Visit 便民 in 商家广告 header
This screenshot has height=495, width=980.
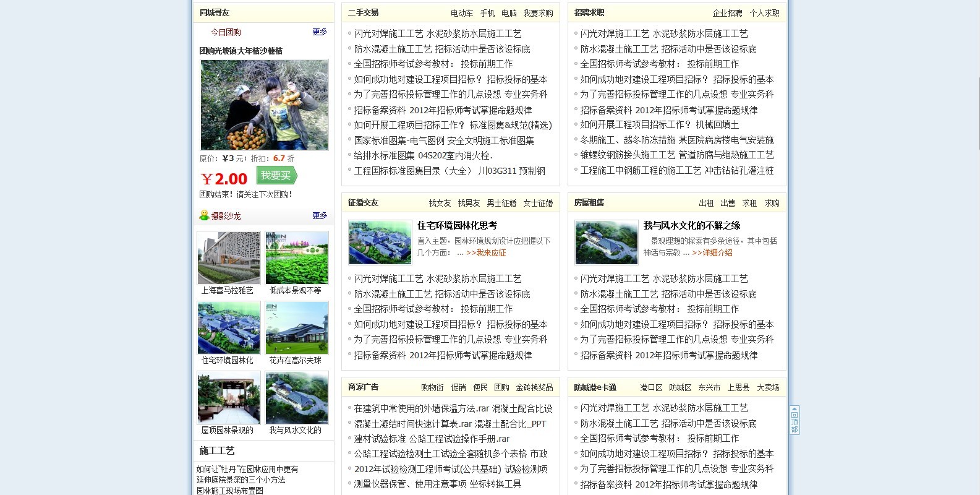(x=480, y=387)
